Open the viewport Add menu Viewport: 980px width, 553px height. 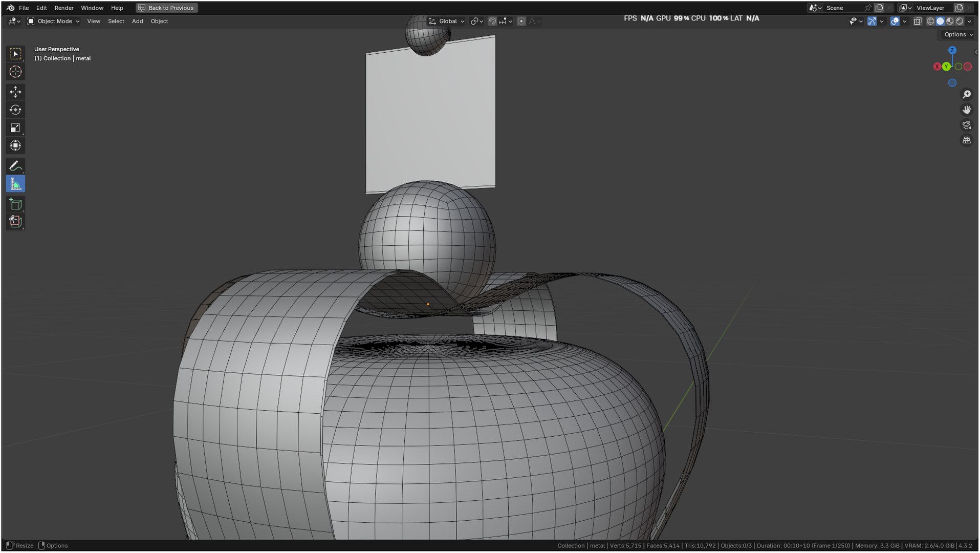point(137,21)
